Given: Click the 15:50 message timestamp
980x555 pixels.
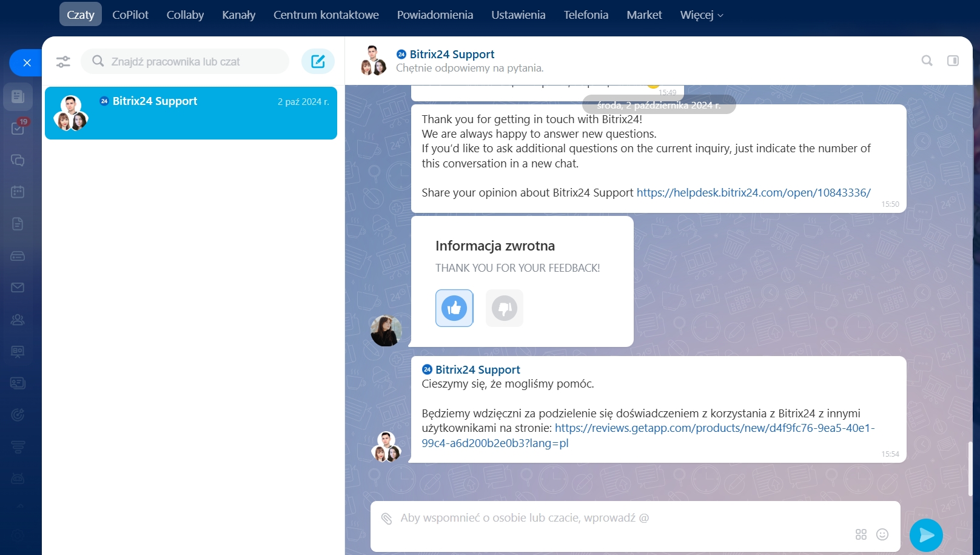Looking at the screenshot, I should [x=890, y=204].
